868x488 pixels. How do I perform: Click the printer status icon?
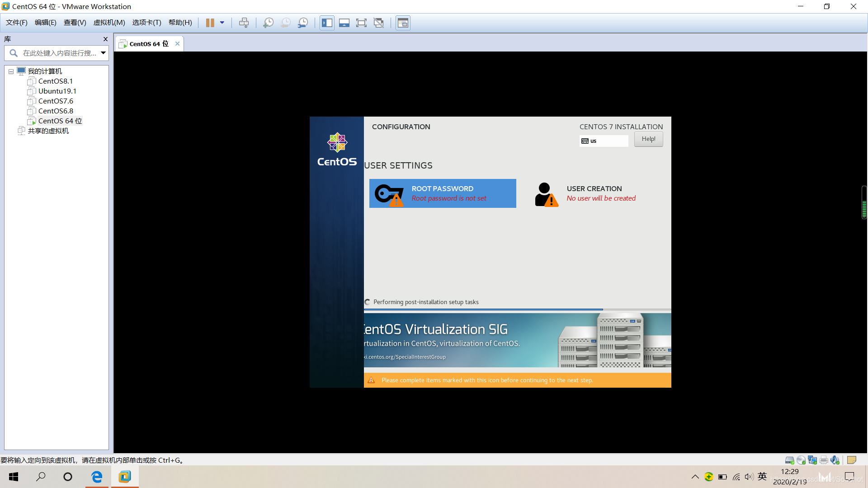(x=823, y=460)
